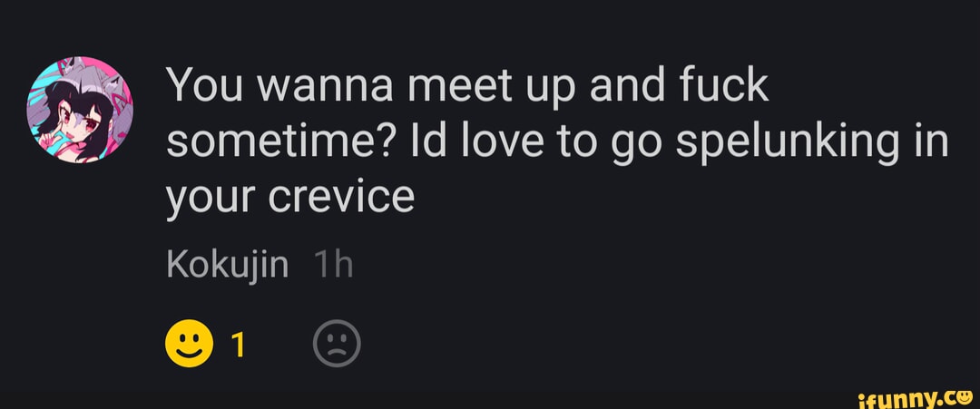Image resolution: width=980 pixels, height=409 pixels.
Task: Click the first line of the comment
Action: point(467,87)
